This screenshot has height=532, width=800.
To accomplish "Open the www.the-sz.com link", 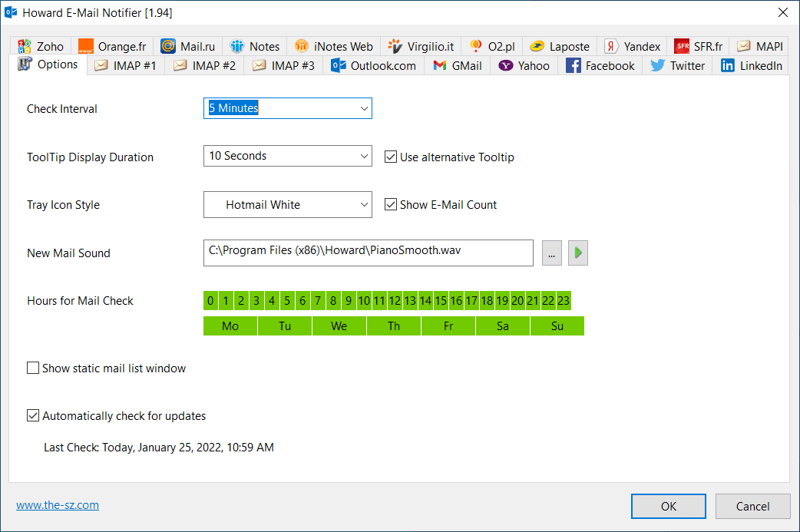I will point(58,505).
